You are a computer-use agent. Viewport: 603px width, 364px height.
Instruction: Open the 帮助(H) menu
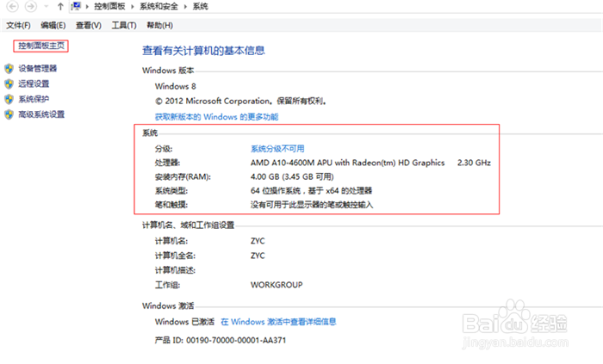[159, 25]
